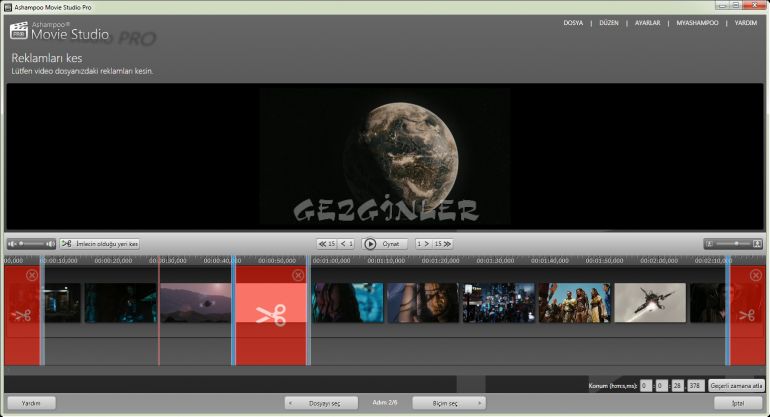This screenshot has height=417, width=770.
Task: Select blue marker at end of middle cut
Action: pos(308,312)
